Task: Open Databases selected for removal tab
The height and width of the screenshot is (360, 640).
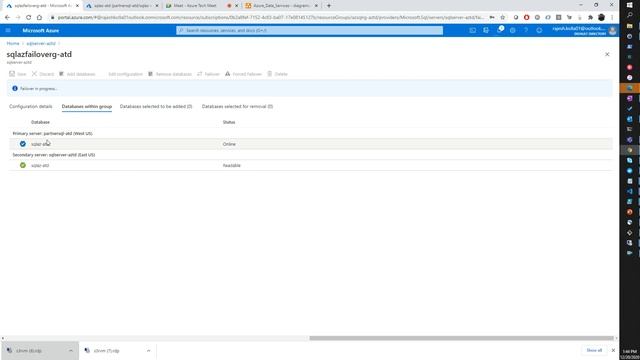Action: click(x=237, y=107)
